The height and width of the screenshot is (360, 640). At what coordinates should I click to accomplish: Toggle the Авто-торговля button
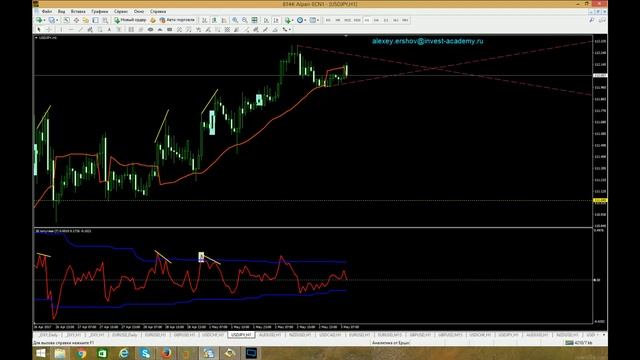[177, 20]
